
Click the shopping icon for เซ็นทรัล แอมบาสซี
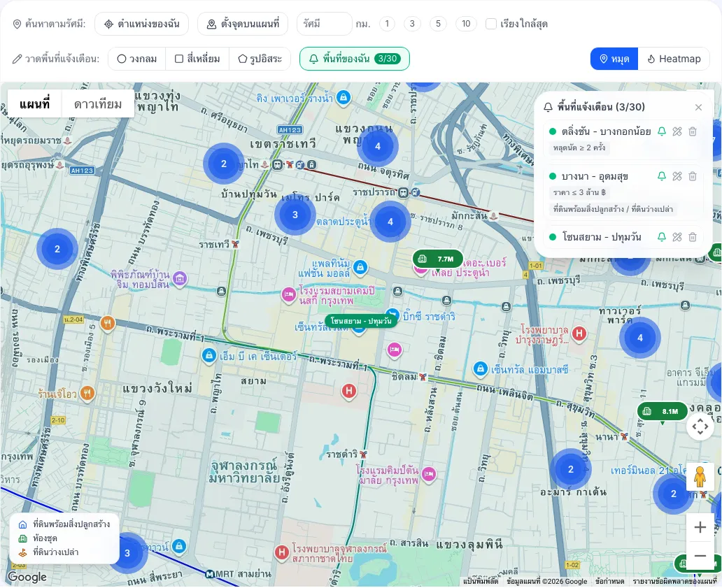[481, 368]
